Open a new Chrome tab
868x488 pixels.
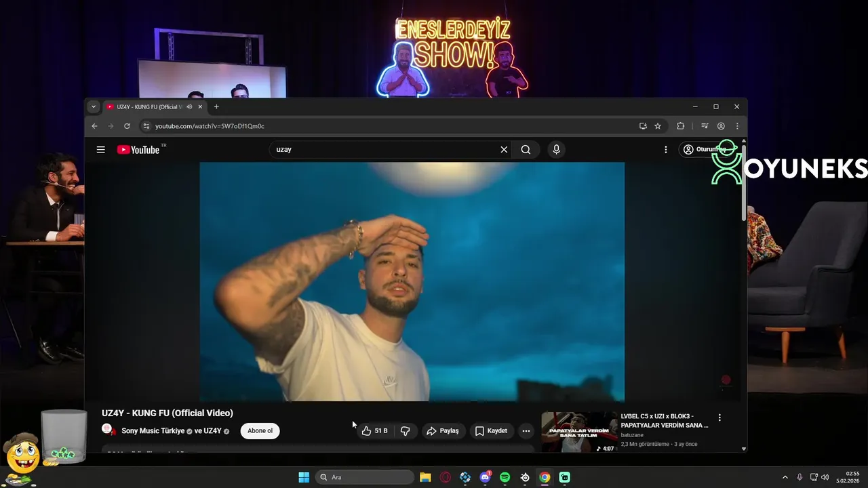[x=216, y=107]
